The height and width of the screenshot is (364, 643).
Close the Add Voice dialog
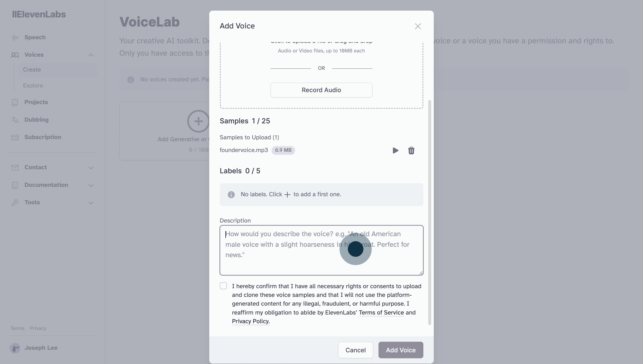point(418,26)
